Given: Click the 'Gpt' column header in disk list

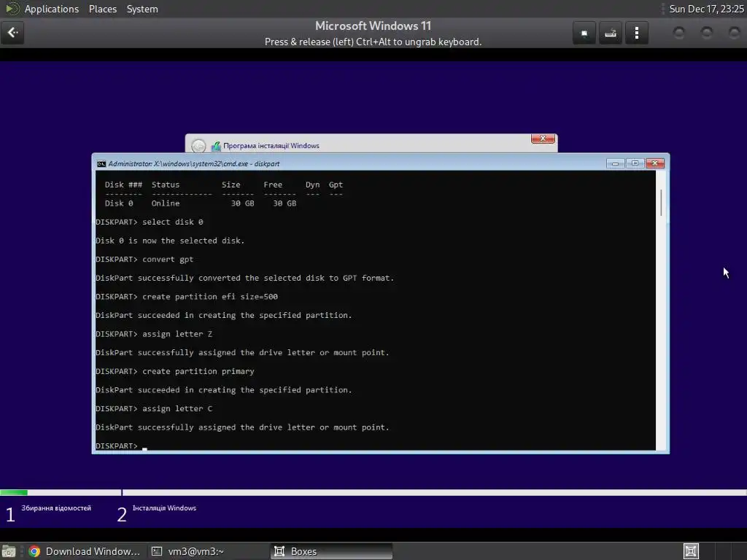Looking at the screenshot, I should [336, 184].
